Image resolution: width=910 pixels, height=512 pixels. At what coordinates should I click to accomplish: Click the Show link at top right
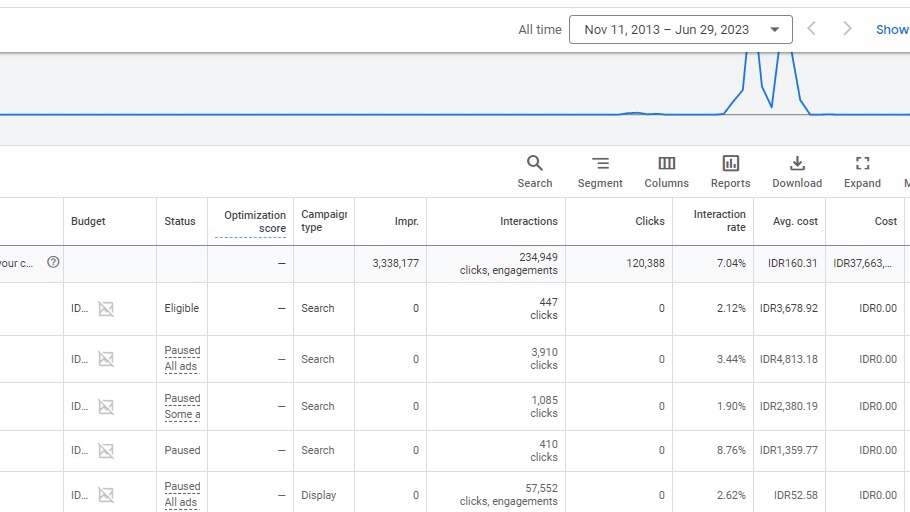tap(892, 30)
